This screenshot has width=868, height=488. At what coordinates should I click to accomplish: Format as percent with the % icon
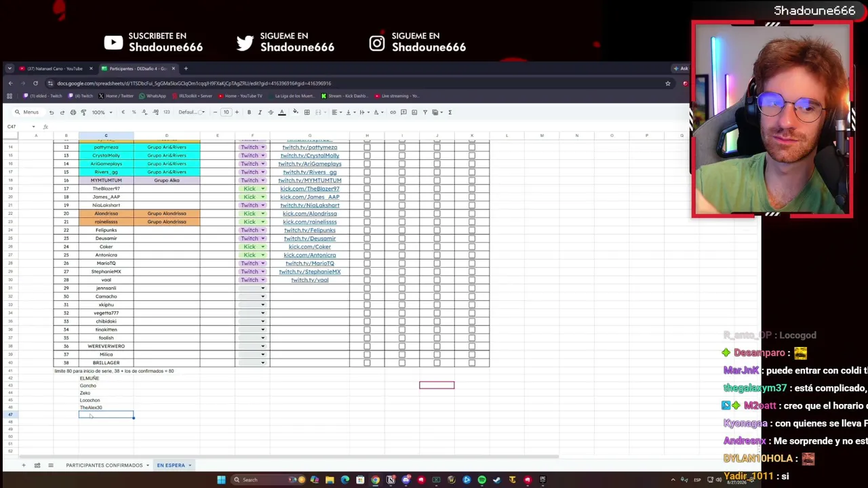134,113
